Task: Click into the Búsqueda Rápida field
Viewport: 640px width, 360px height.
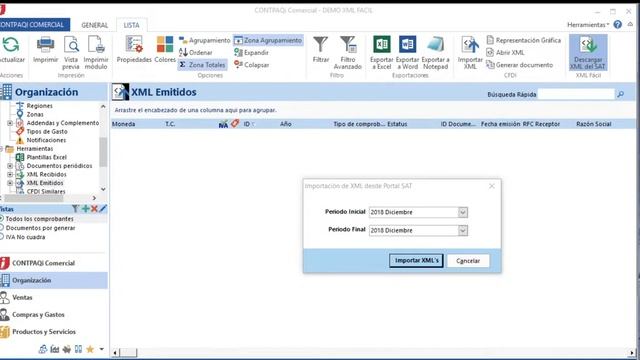Action: (576, 94)
